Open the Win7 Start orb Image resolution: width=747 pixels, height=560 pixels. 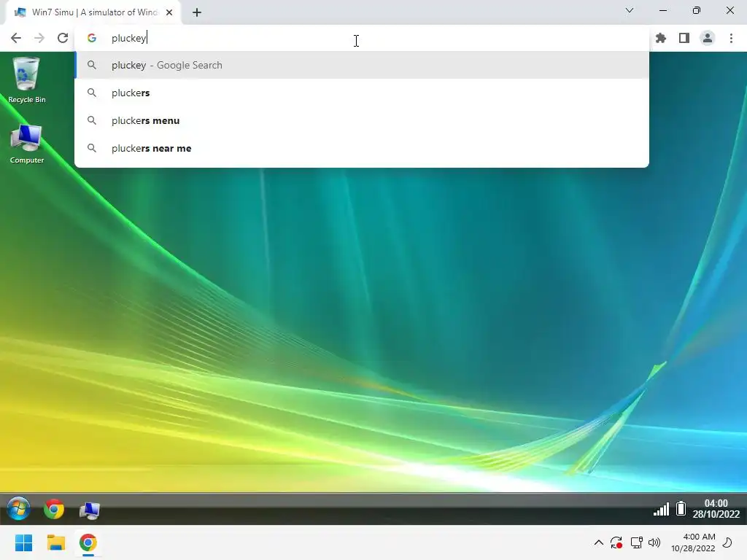click(18, 509)
